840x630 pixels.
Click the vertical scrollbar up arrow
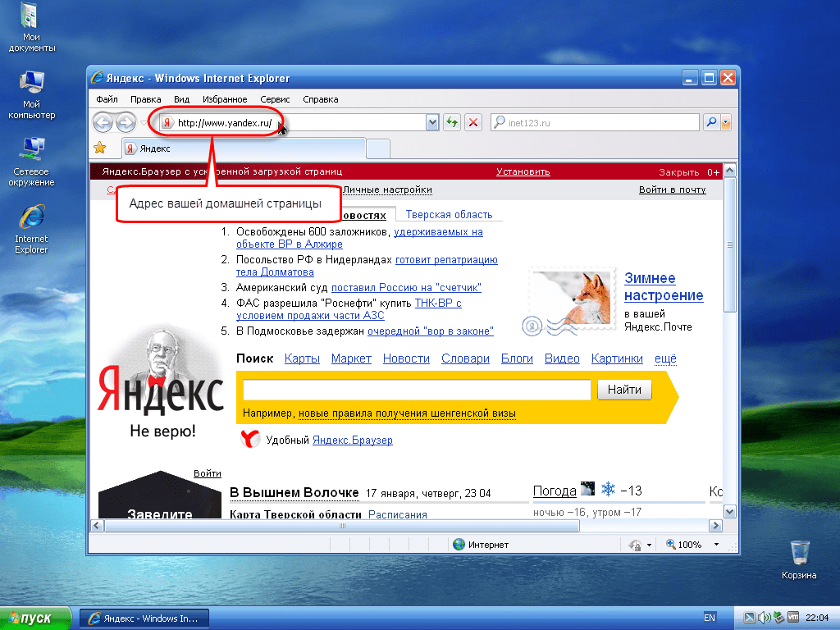pyautogui.click(x=729, y=171)
